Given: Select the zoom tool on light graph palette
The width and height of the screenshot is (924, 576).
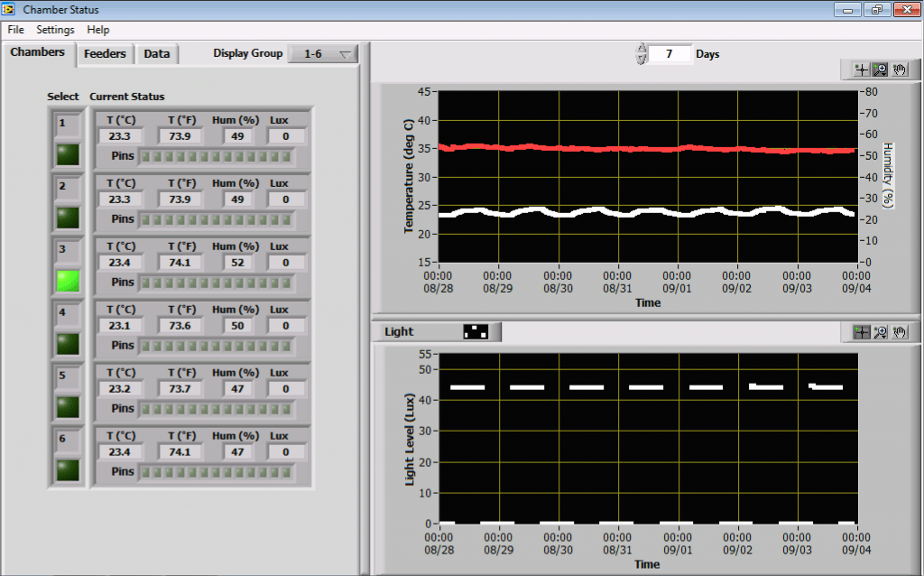Looking at the screenshot, I should coord(880,332).
